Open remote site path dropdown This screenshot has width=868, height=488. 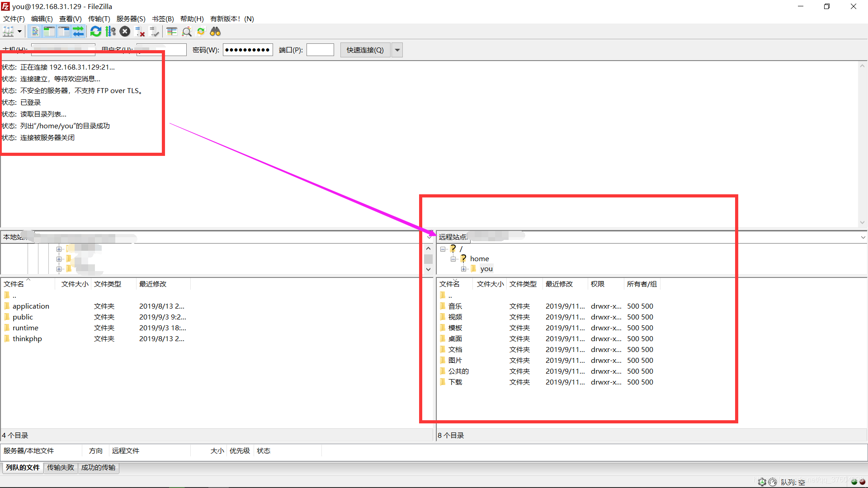pyautogui.click(x=863, y=237)
